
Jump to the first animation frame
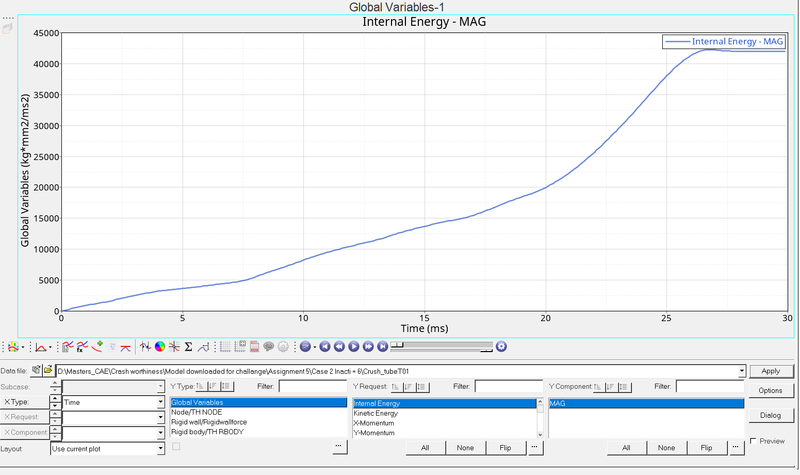click(x=326, y=347)
